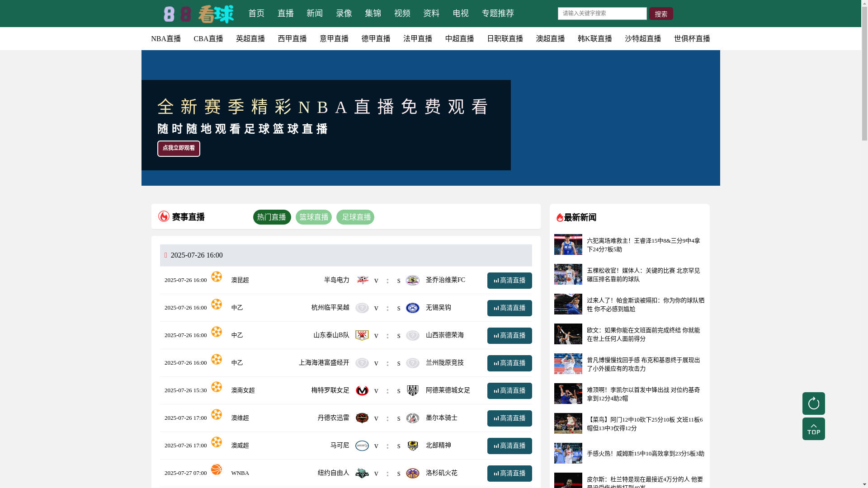868x488 pixels.
Task: Open 录像 in the top navigation
Action: coord(344,14)
